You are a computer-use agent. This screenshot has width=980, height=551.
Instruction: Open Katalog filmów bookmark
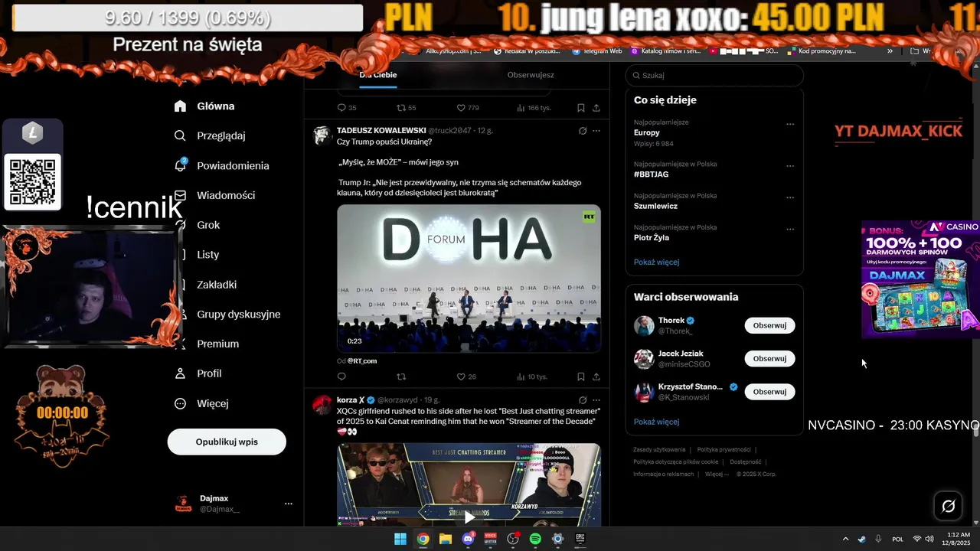click(666, 51)
